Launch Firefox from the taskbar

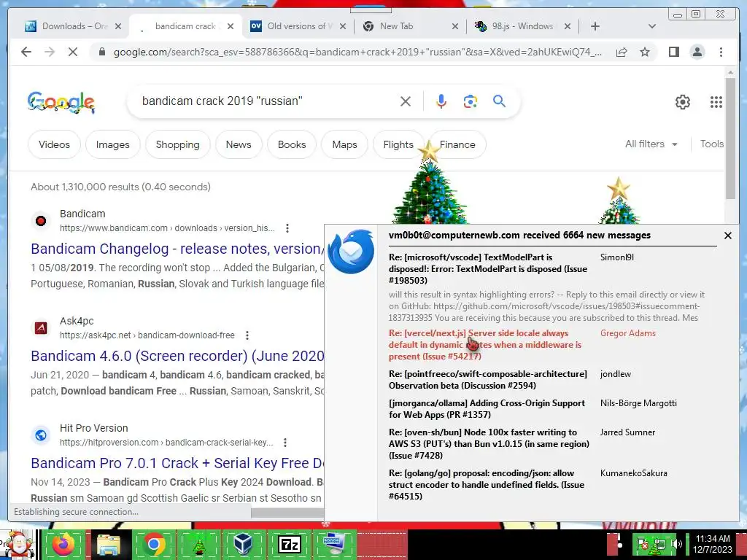(63, 544)
